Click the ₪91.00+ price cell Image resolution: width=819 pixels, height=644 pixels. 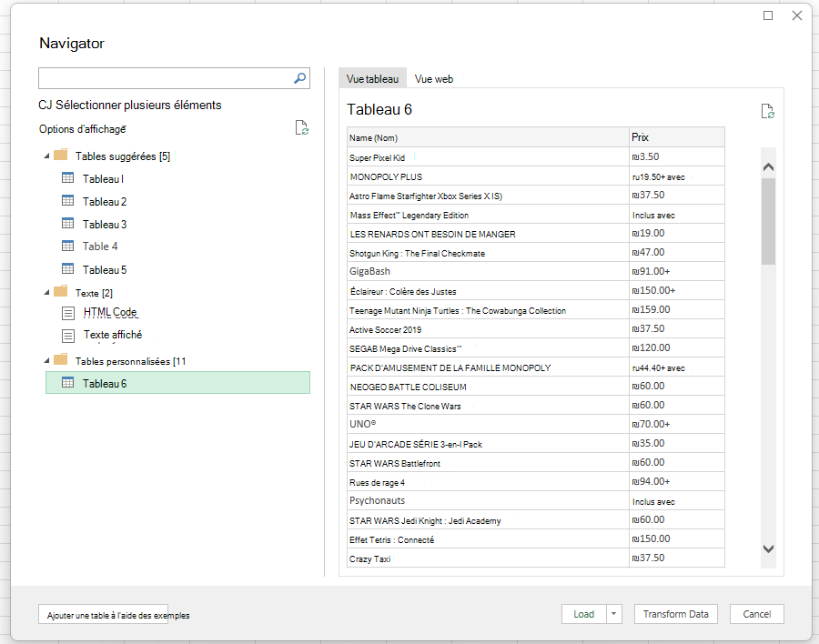tap(677, 272)
